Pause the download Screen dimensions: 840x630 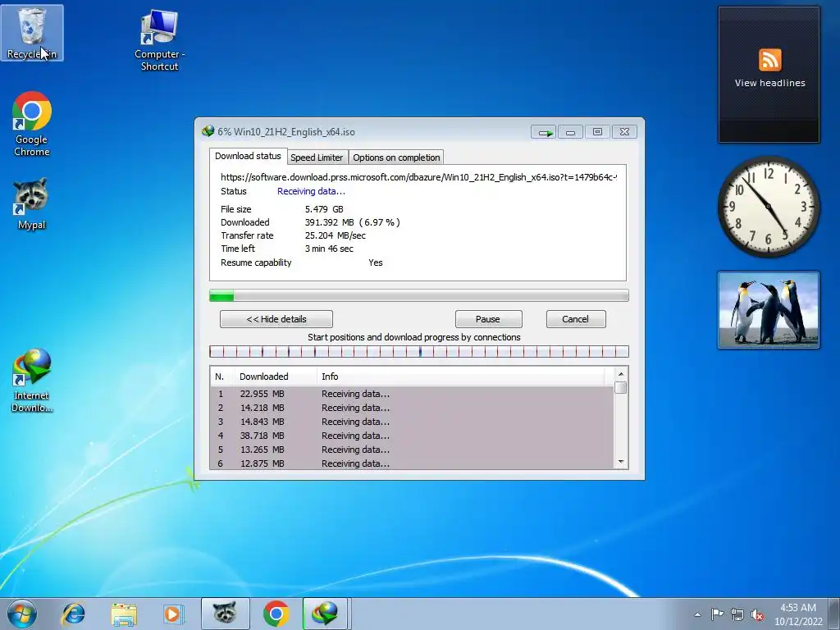(x=488, y=319)
